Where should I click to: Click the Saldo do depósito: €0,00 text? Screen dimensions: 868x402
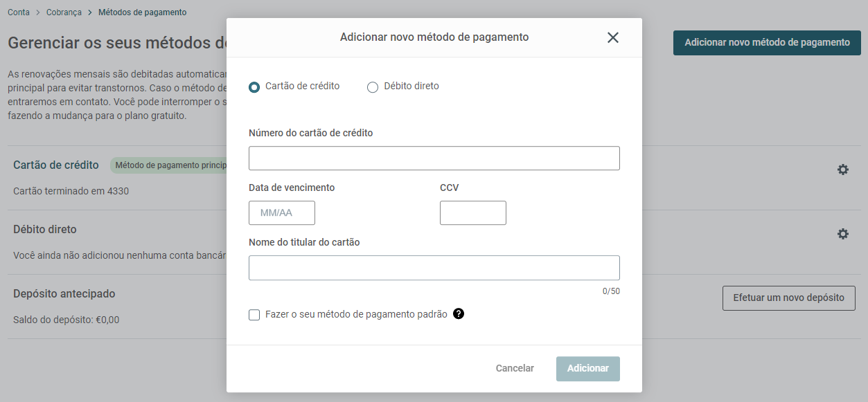point(67,320)
